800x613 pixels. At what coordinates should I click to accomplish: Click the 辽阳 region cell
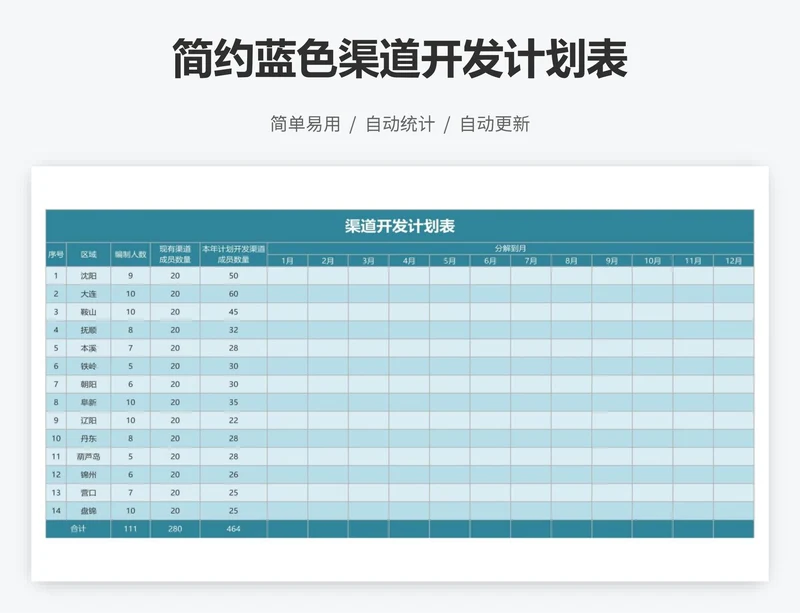[x=88, y=421]
